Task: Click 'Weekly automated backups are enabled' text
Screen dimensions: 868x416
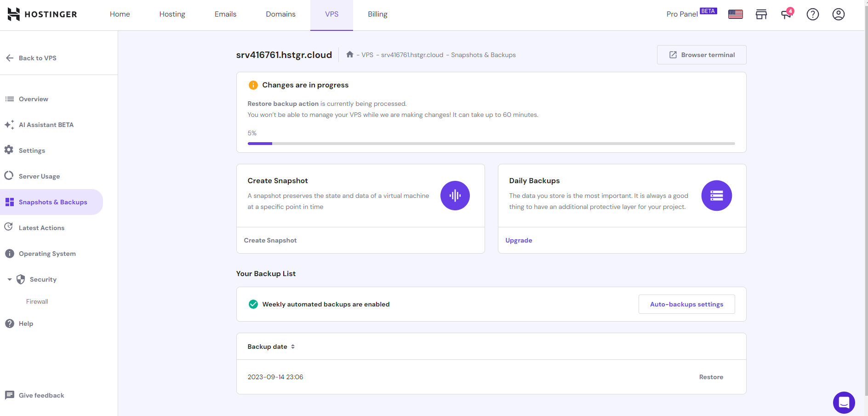Action: tap(326, 304)
